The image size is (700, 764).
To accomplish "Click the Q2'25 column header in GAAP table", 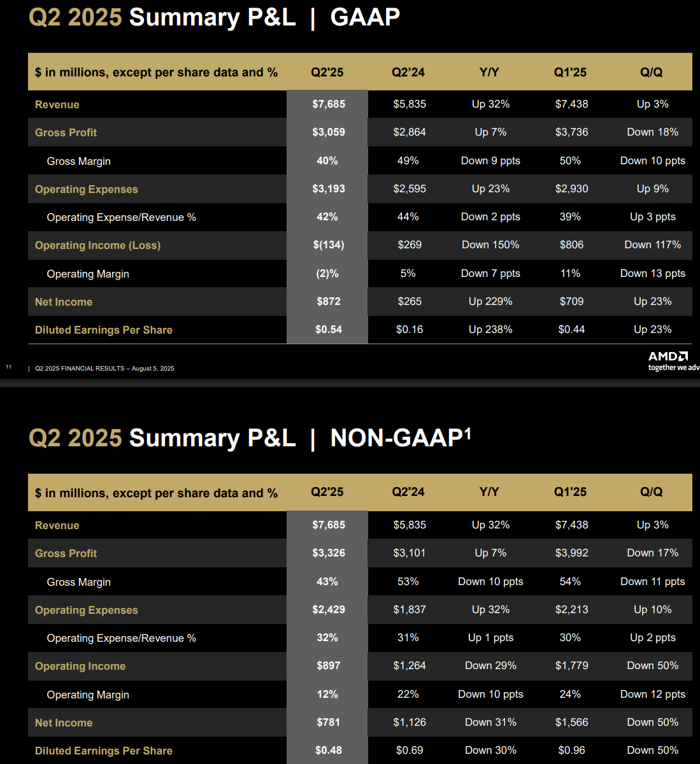I will 327,72.
